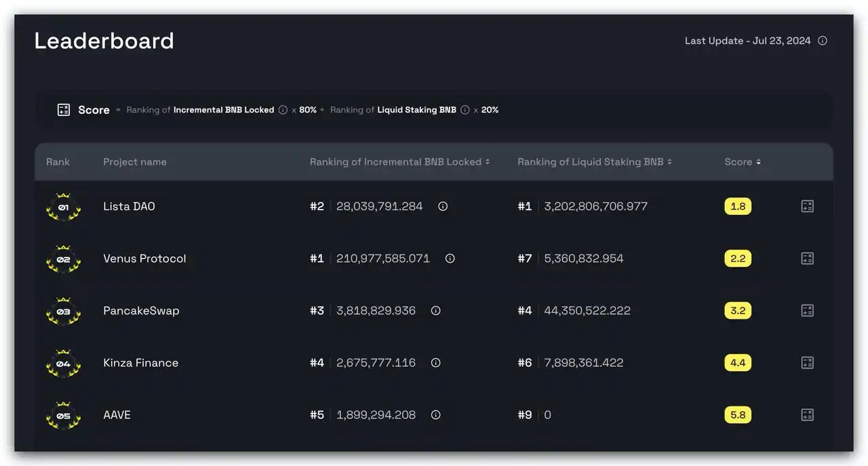Open score calculator icon for Lista DAO
The height and width of the screenshot is (466, 868).
(x=807, y=206)
